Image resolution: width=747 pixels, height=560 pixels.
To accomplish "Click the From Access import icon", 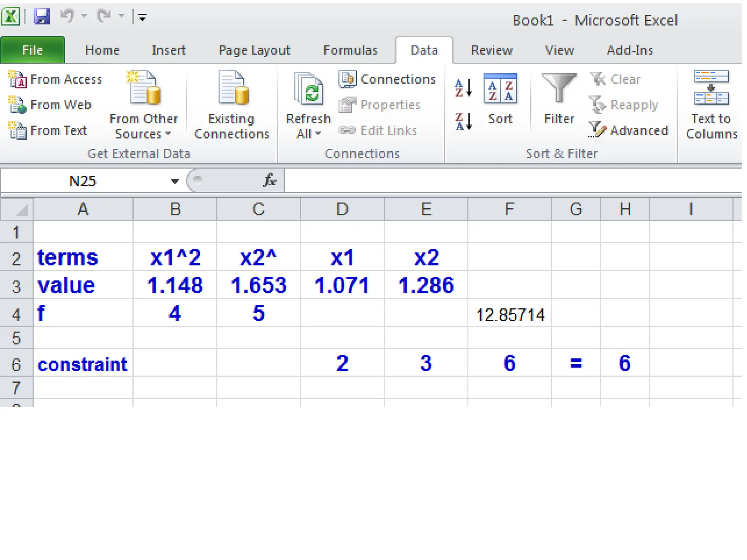I will point(18,79).
